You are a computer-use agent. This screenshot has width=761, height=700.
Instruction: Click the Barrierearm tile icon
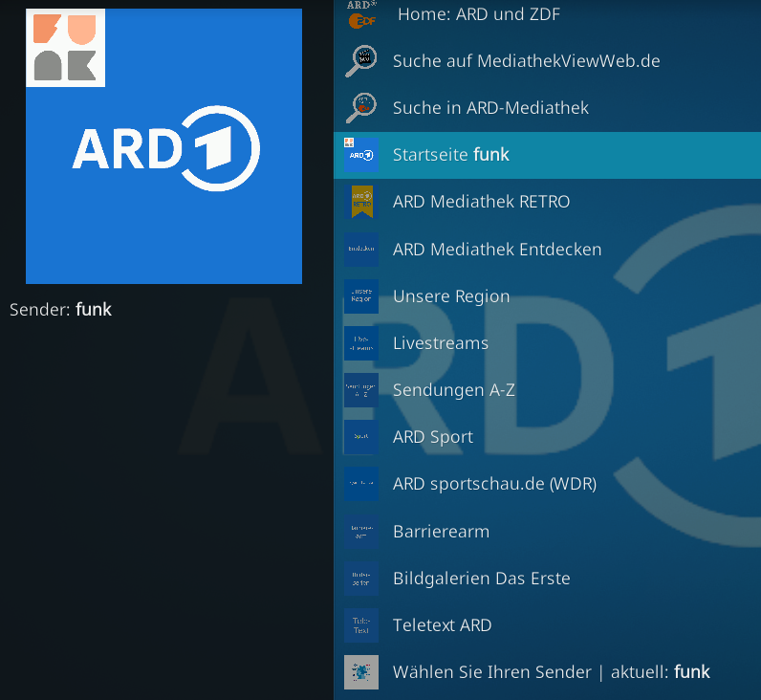pos(361,532)
